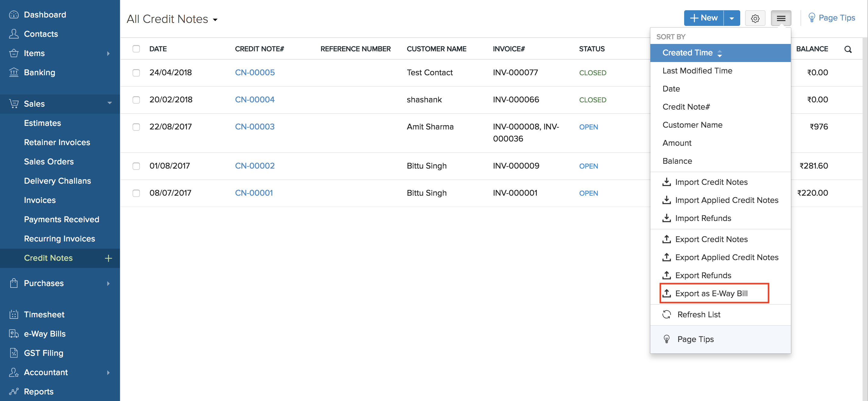Open GST Filing in sidebar
The height and width of the screenshot is (401, 868).
tap(43, 353)
